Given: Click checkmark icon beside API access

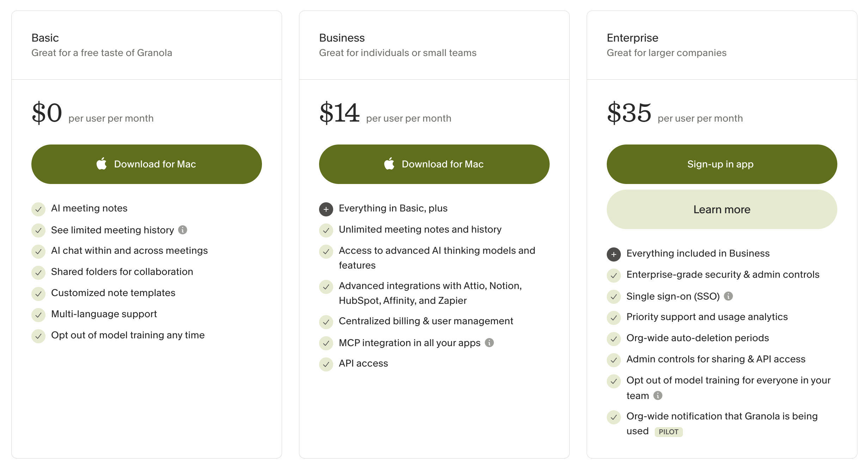Looking at the screenshot, I should pyautogui.click(x=326, y=364).
